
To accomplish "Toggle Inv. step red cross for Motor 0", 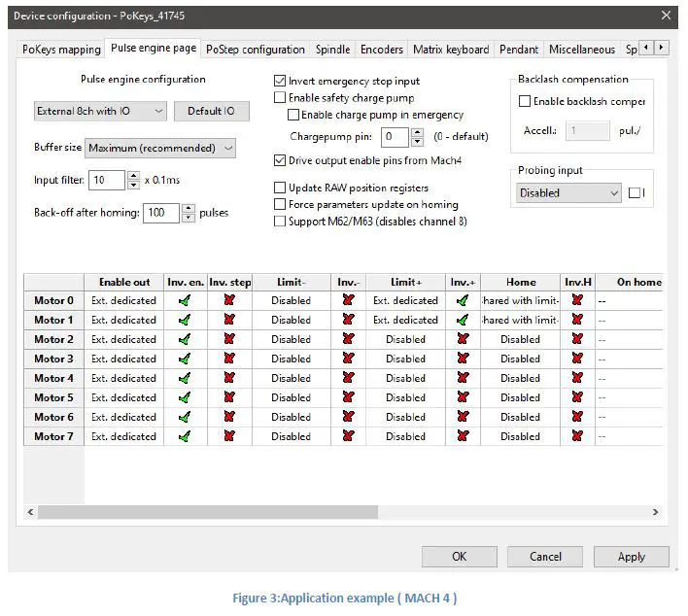I will coord(229,300).
